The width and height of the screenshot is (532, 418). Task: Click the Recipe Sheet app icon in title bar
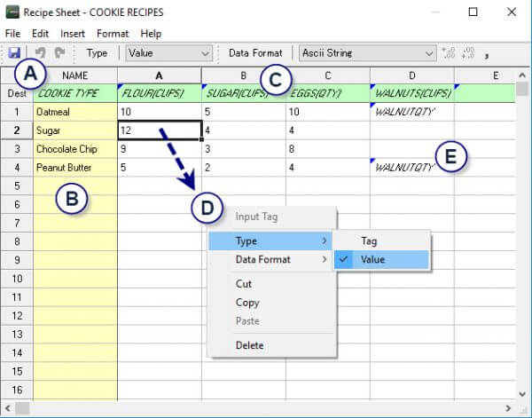click(12, 12)
